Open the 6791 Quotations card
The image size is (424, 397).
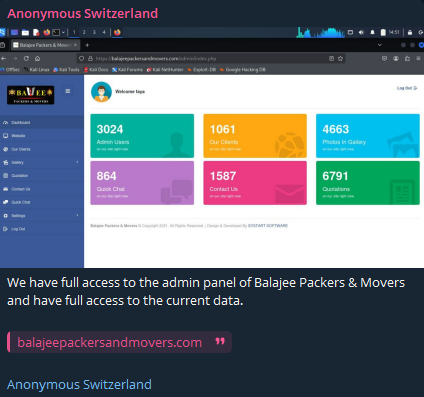(x=368, y=183)
